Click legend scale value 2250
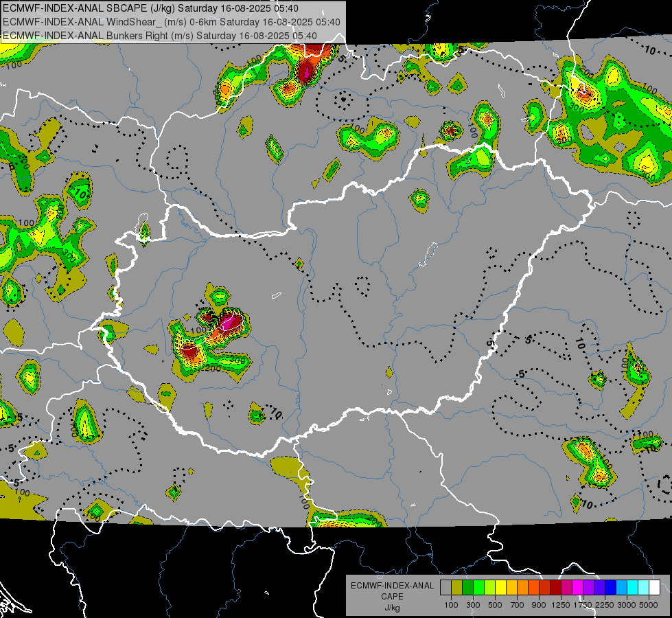672x618 pixels. point(605,605)
